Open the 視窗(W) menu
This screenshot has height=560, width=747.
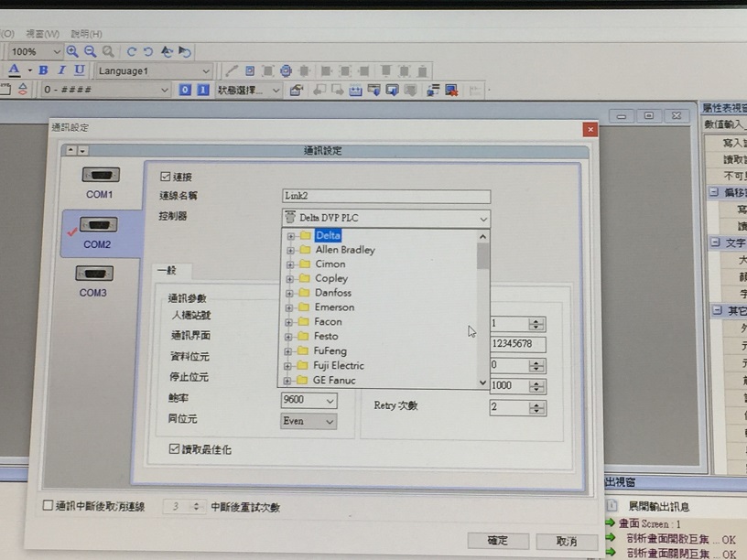42,34
